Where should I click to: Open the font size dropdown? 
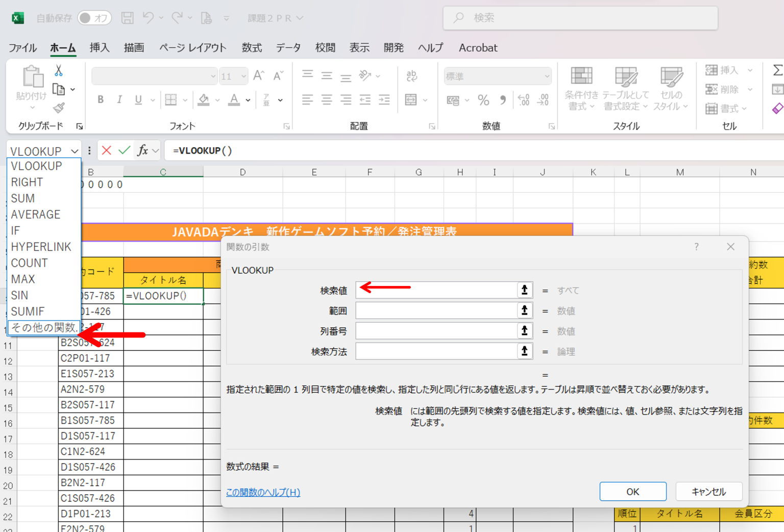(x=242, y=76)
